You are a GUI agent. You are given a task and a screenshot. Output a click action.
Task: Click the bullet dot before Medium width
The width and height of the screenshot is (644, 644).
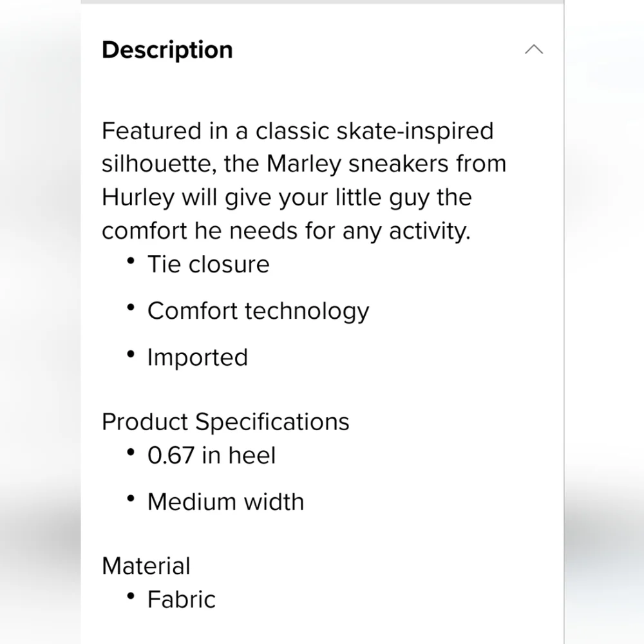[x=131, y=498]
